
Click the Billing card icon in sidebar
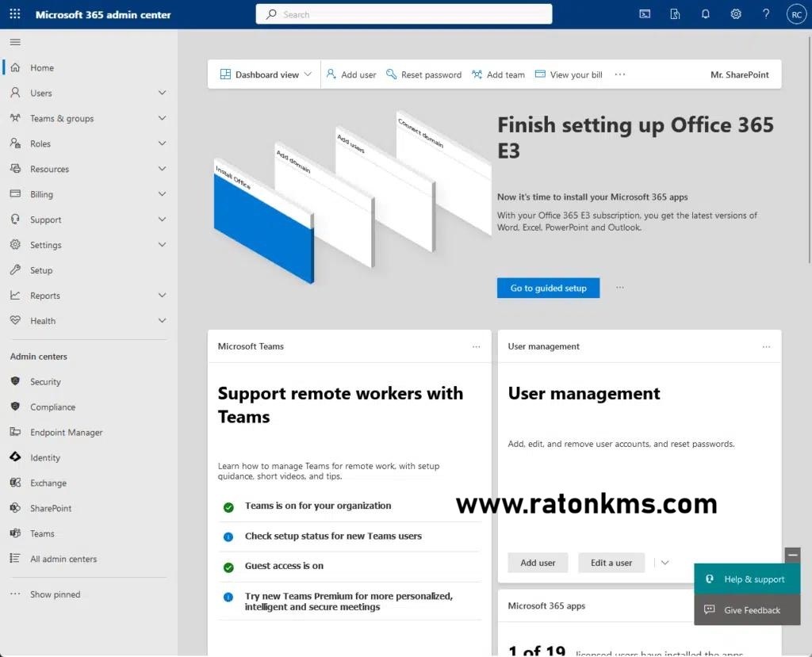(x=16, y=193)
